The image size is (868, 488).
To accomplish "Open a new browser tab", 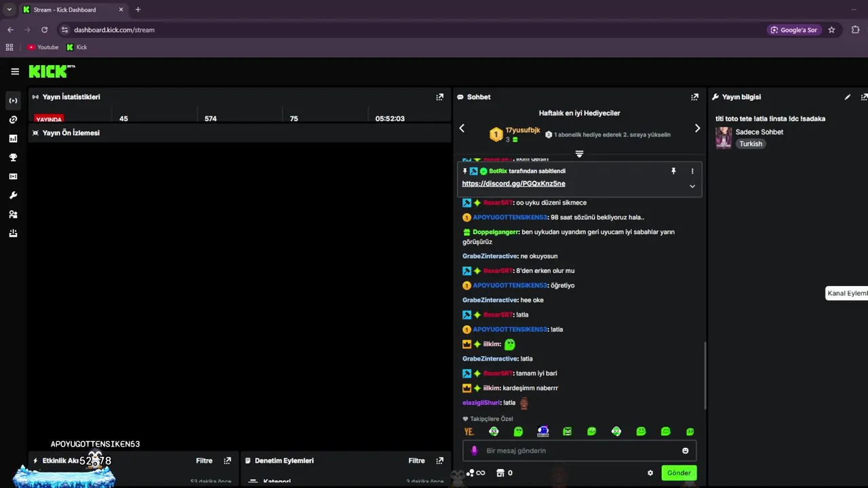I will (138, 9).
